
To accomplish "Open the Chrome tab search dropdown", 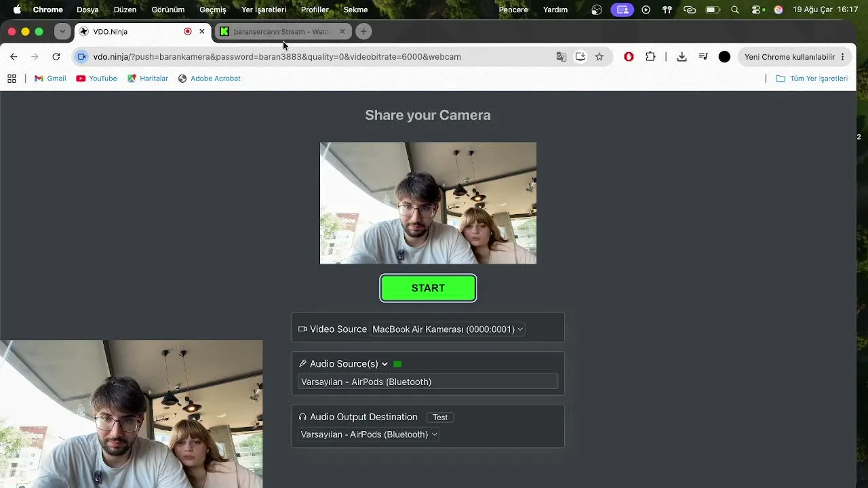I will [62, 31].
